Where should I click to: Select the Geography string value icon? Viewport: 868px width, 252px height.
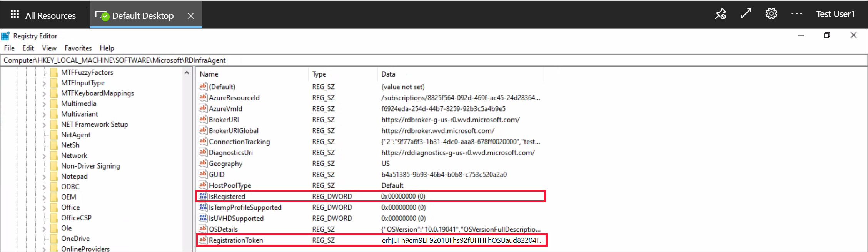click(203, 163)
